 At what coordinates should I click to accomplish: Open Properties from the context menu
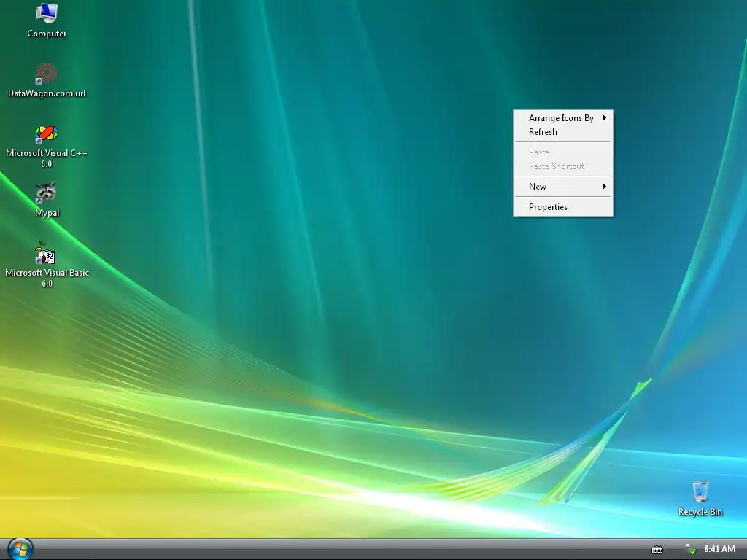(563, 207)
